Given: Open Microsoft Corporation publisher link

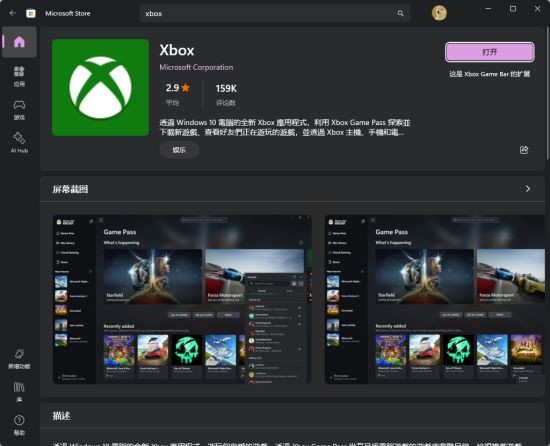Looking at the screenshot, I should point(196,67).
